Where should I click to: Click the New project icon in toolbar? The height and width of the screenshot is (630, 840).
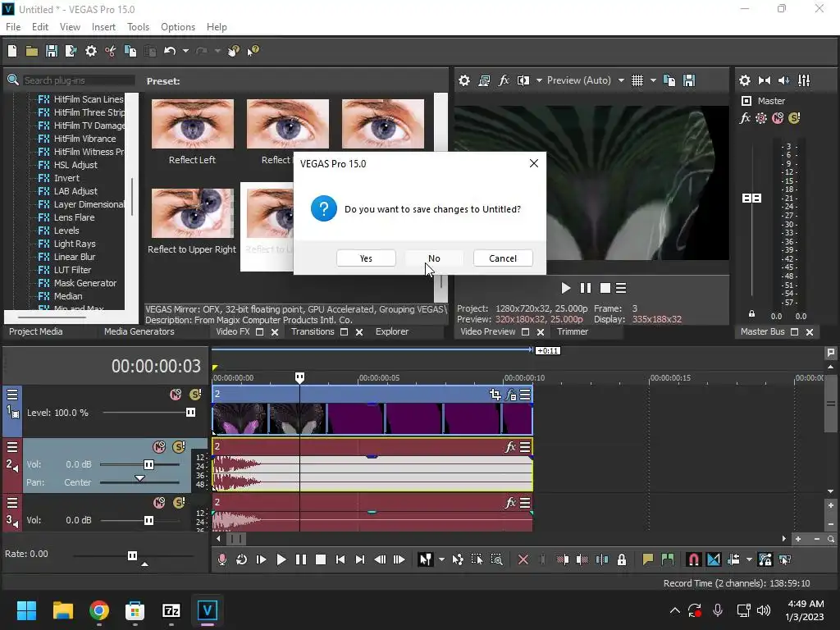[12, 51]
